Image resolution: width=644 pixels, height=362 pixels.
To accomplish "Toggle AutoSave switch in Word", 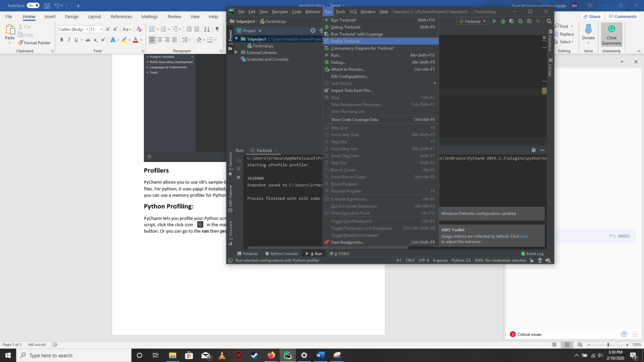I will [33, 5].
